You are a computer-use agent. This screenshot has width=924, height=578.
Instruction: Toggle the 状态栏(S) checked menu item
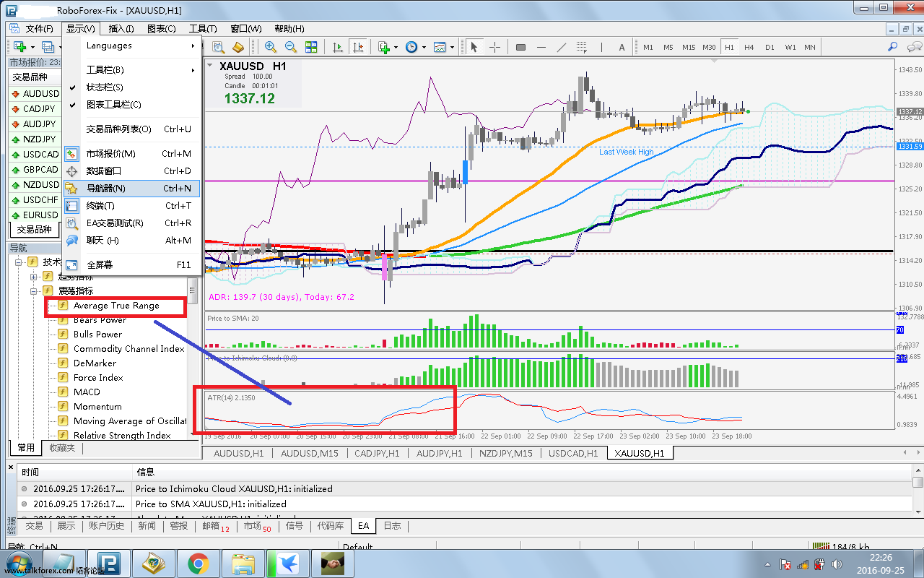pos(131,87)
